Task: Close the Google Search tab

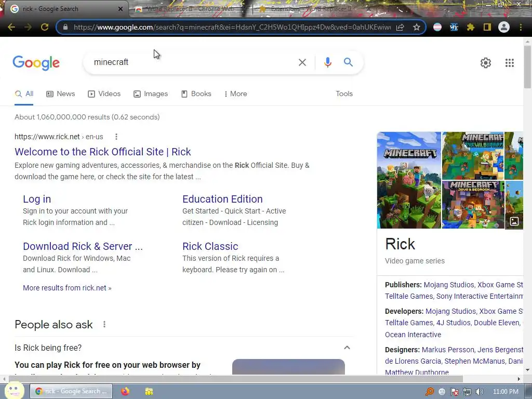Action: 120,9
